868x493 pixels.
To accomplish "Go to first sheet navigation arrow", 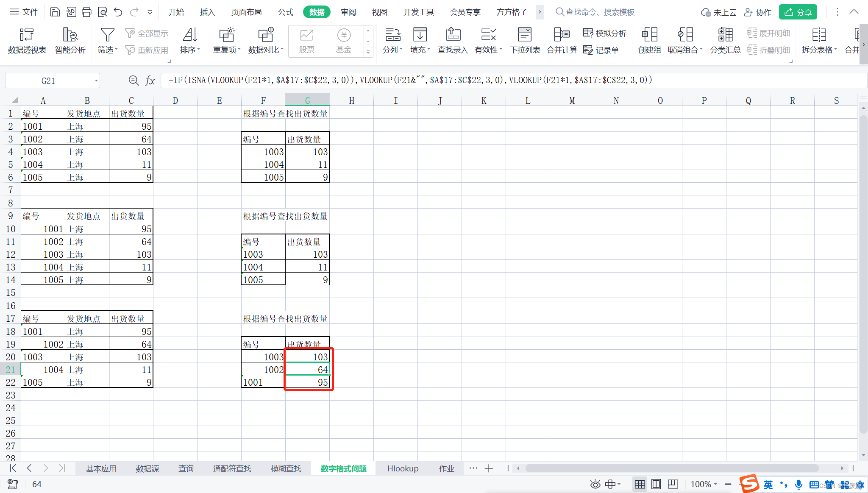I will click(13, 468).
